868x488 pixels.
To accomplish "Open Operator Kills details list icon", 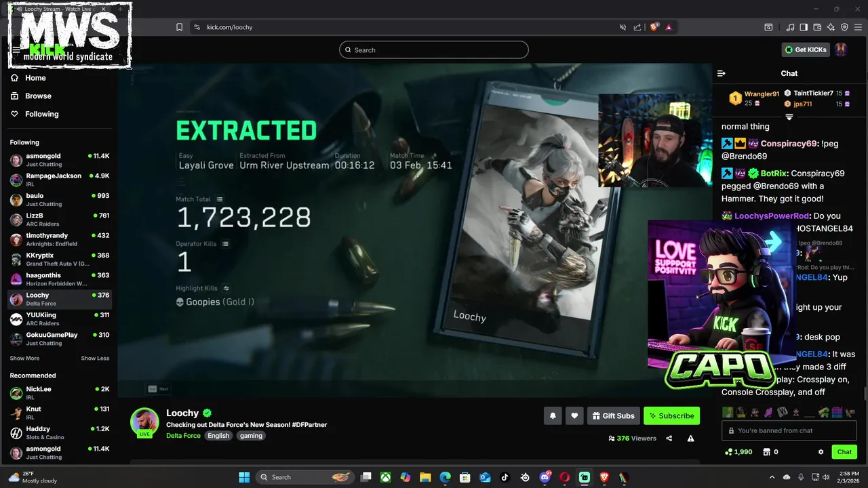I will click(225, 244).
